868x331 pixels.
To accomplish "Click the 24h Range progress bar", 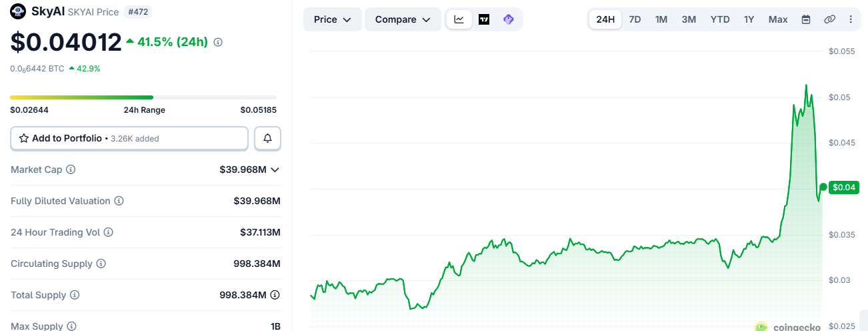I will pyautogui.click(x=143, y=97).
